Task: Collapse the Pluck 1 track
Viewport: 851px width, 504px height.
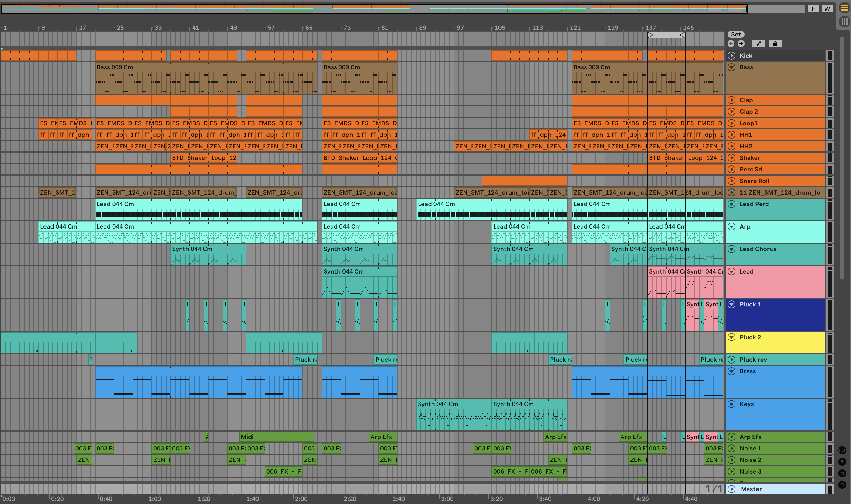Action: pyautogui.click(x=732, y=304)
